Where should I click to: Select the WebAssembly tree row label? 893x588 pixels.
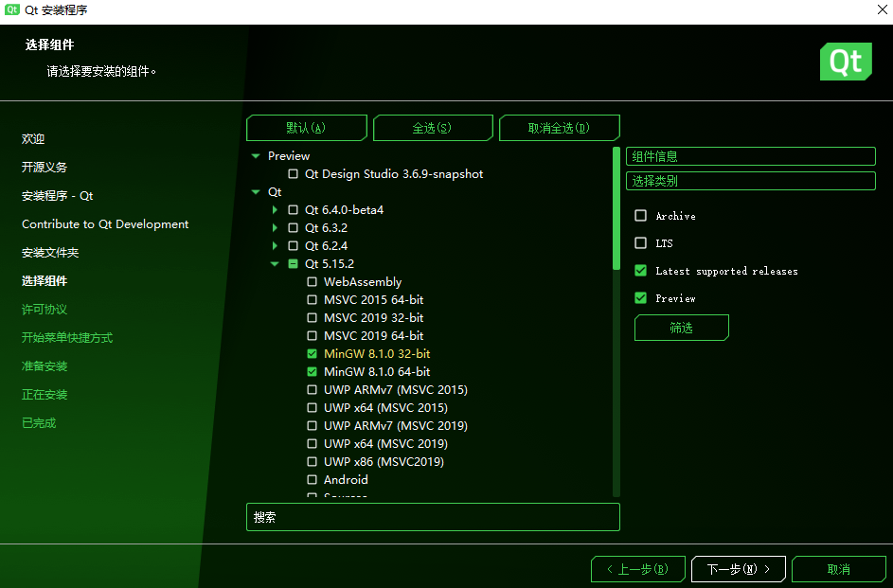pos(363,282)
